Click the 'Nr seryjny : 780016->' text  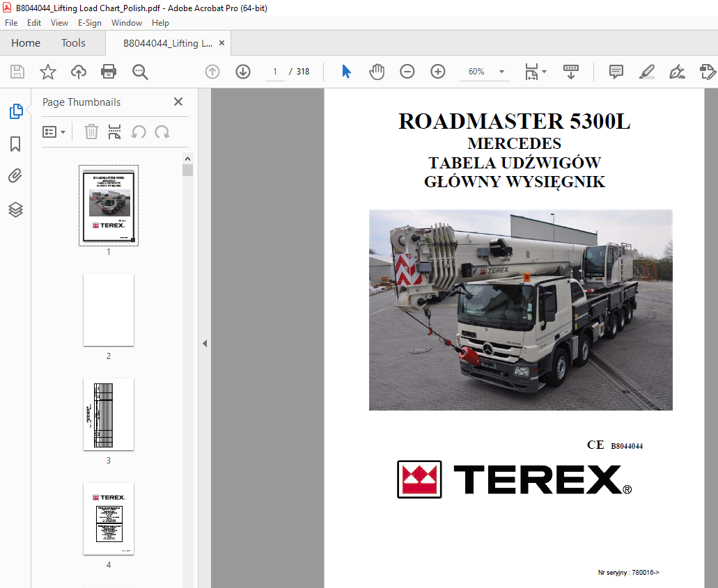click(628, 573)
